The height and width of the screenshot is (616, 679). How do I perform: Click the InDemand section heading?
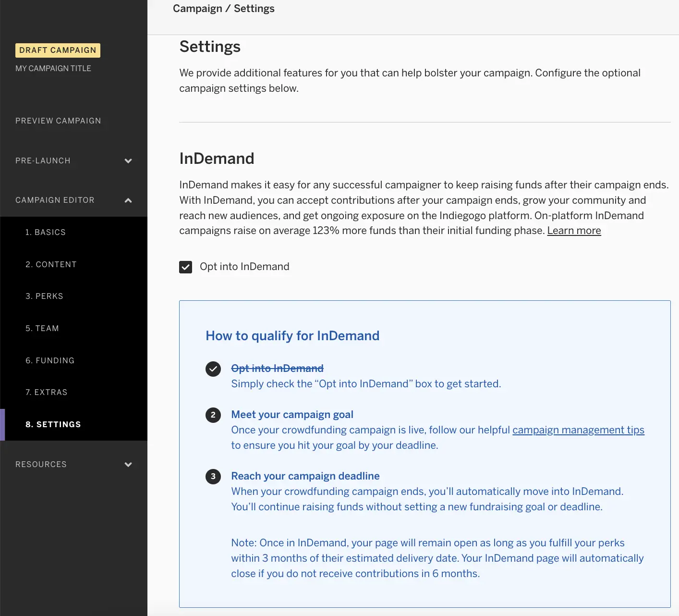pyautogui.click(x=217, y=159)
